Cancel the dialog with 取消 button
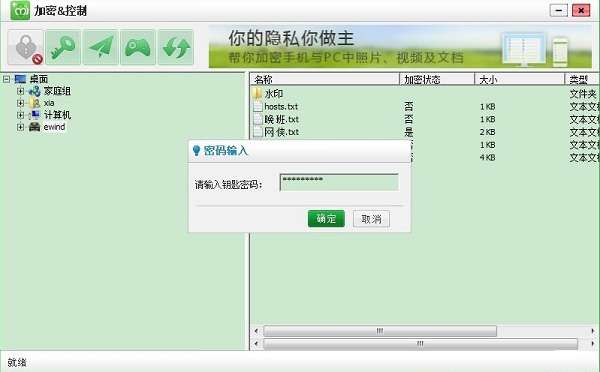 pyautogui.click(x=371, y=219)
